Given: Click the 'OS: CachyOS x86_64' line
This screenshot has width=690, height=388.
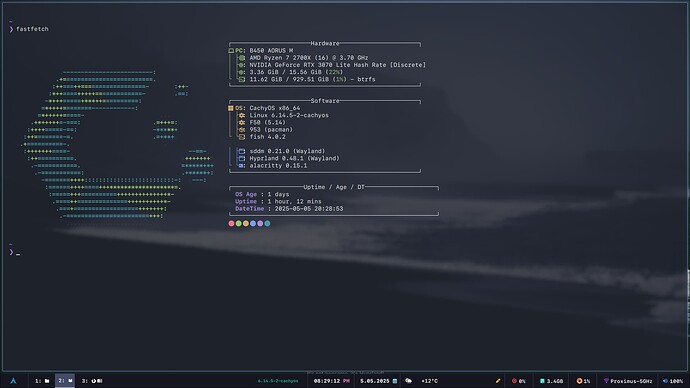Looking at the screenshot, I should coord(264,108).
